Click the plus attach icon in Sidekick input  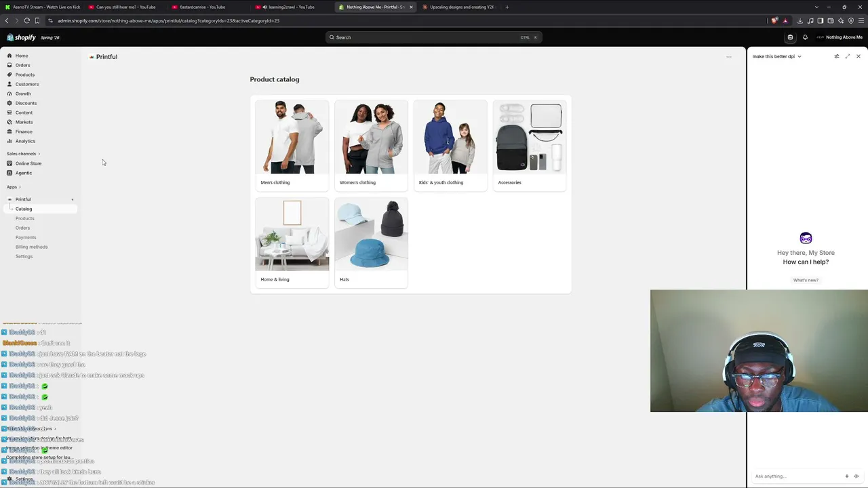846,476
